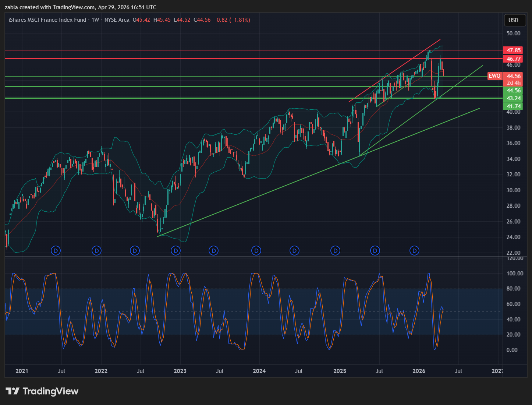Select the red 46.77 price level label

pyautogui.click(x=513, y=59)
